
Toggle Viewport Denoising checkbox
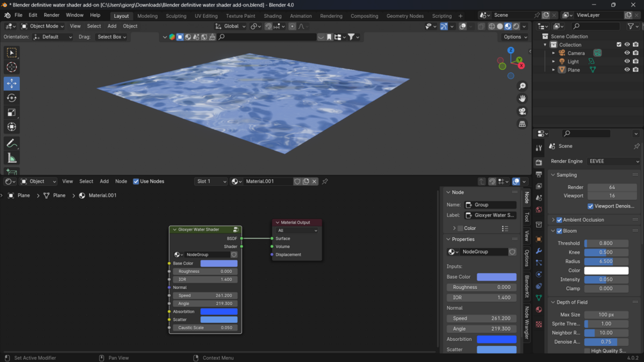point(590,206)
